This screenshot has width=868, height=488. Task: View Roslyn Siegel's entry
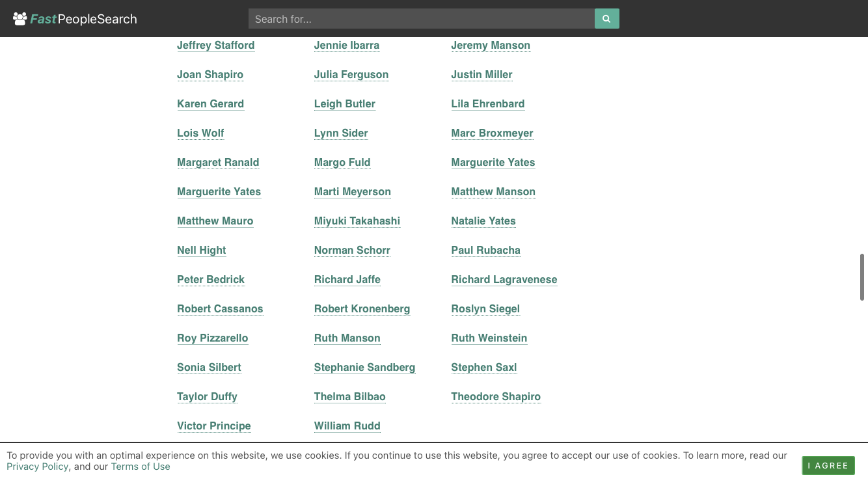coord(485,308)
